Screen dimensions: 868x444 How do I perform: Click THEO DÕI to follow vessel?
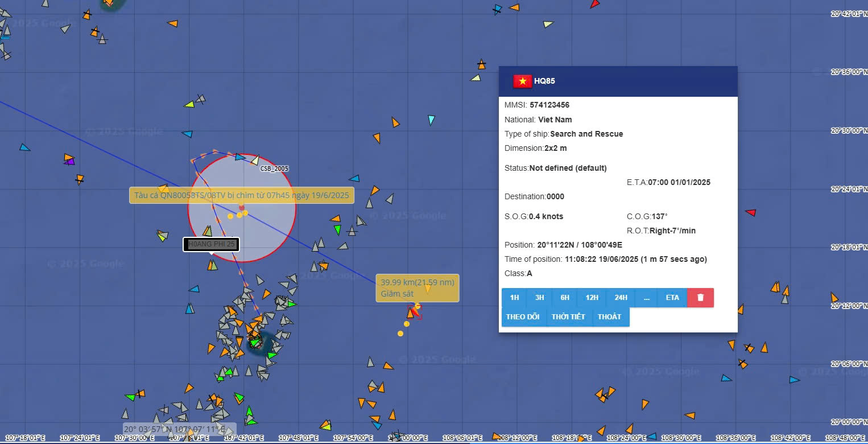[523, 317]
